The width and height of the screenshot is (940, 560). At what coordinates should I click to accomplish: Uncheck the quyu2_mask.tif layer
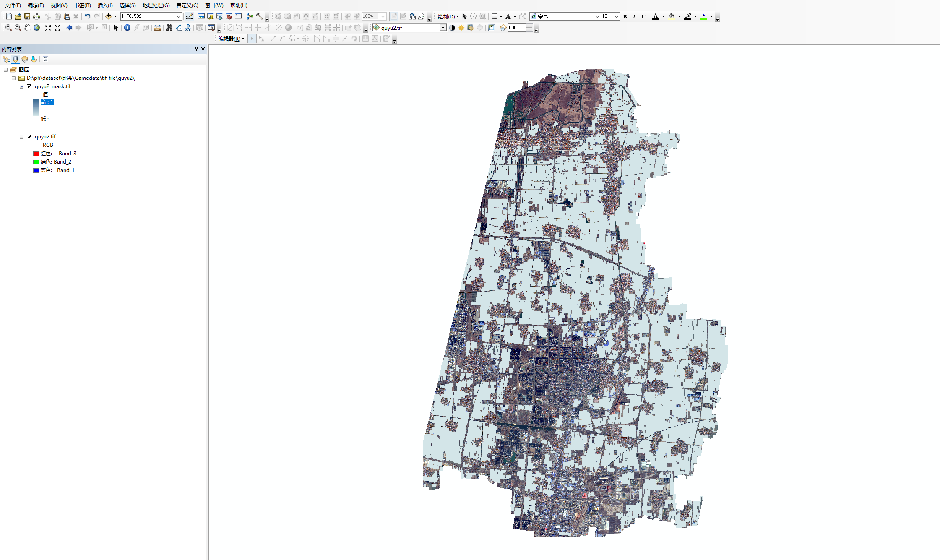[29, 86]
